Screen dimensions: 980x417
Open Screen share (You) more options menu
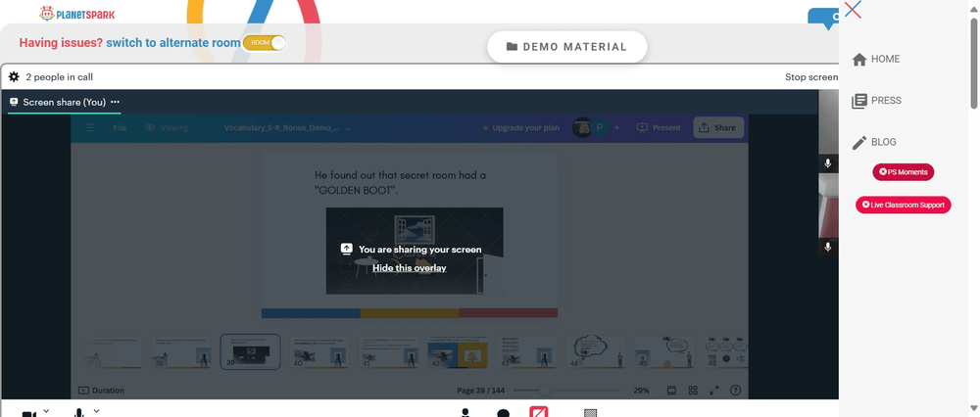click(115, 102)
